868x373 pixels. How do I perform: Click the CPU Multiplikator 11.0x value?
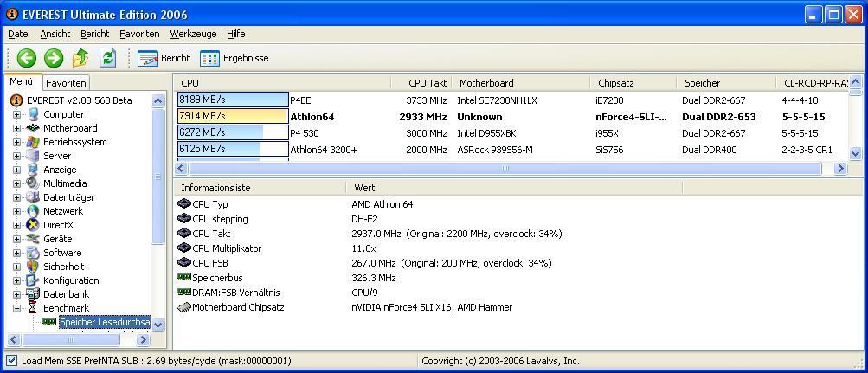363,248
